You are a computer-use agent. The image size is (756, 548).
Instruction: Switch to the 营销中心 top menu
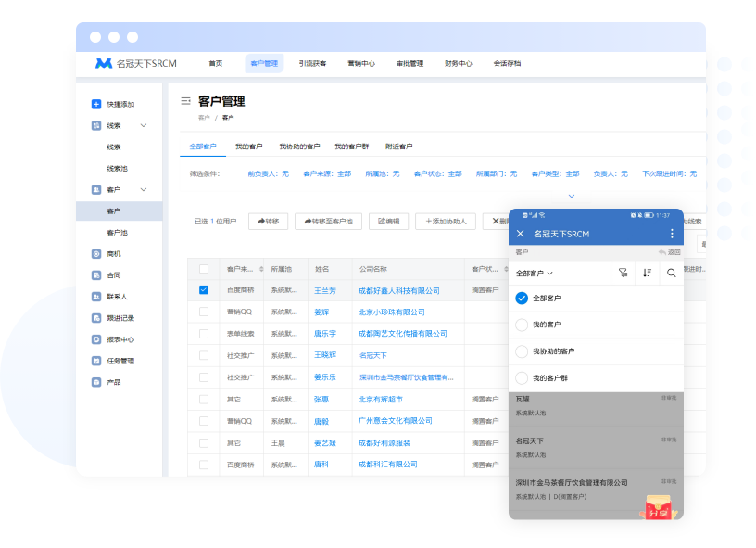point(361,64)
